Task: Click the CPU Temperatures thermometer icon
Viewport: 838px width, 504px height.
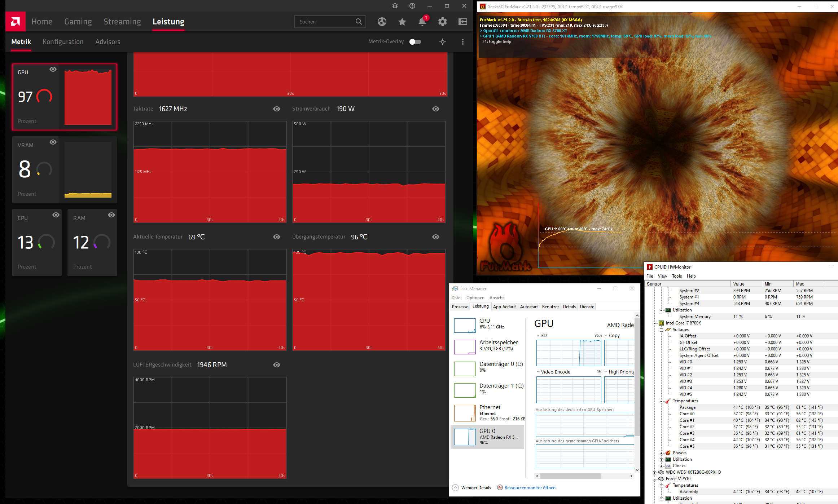Action: [x=668, y=401]
